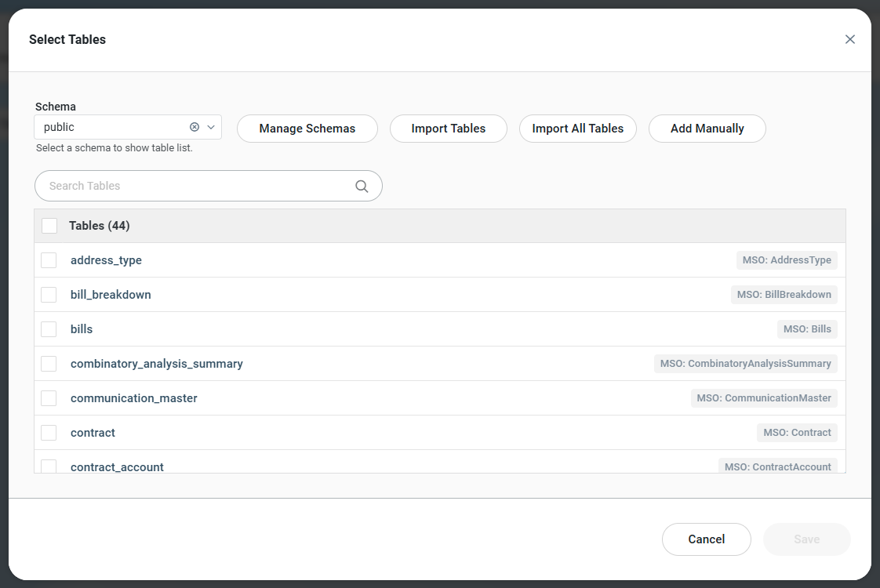Screen dimensions: 880x588
Task: Open Manage Schemas
Action: [x=307, y=129]
